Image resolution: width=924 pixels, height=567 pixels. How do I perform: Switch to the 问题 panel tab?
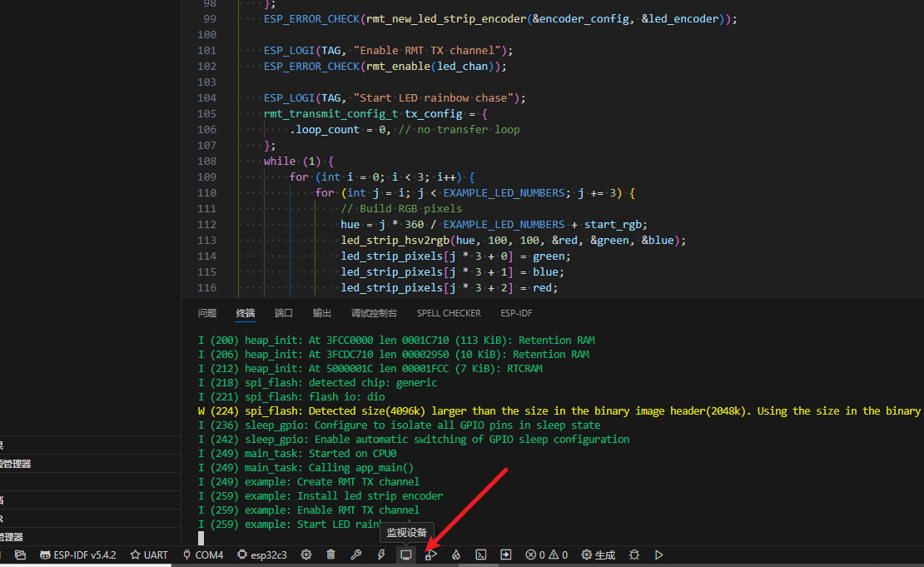tap(207, 313)
